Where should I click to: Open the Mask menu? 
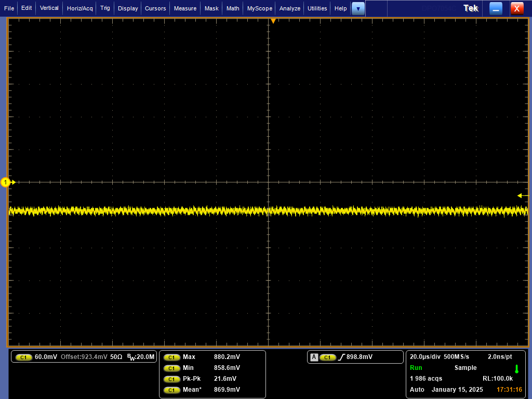[211, 8]
